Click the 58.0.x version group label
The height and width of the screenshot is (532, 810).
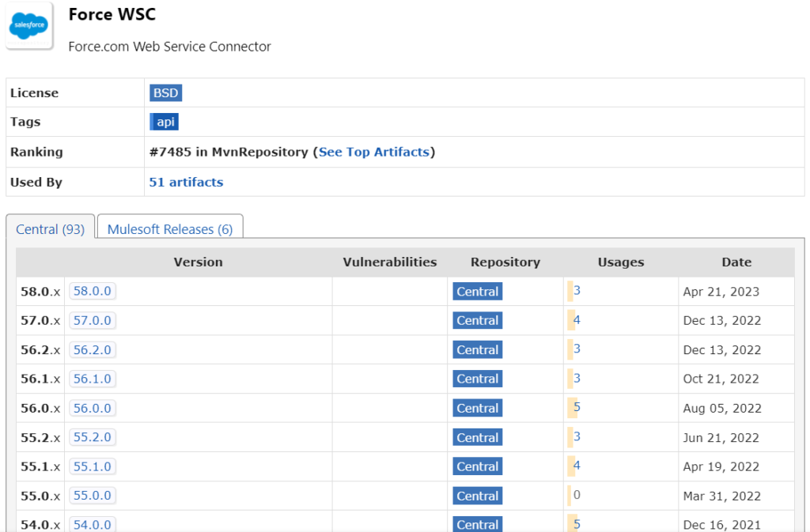(40, 292)
